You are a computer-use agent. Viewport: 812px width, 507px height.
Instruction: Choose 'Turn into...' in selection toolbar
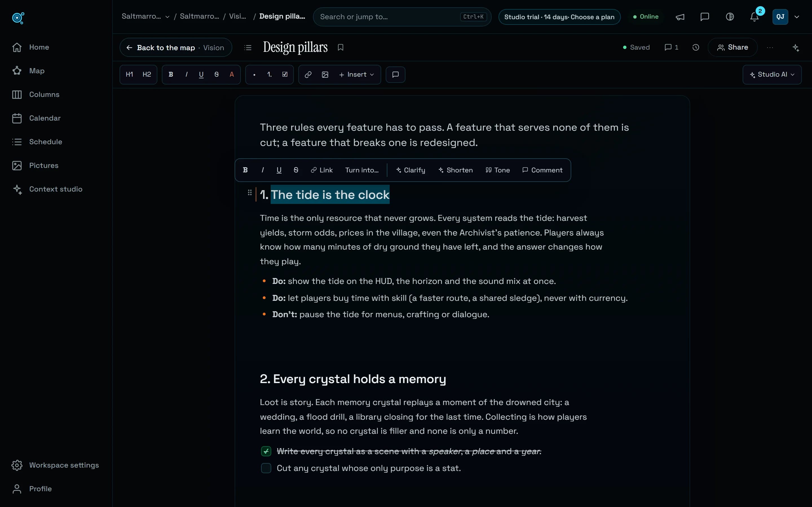click(x=362, y=170)
